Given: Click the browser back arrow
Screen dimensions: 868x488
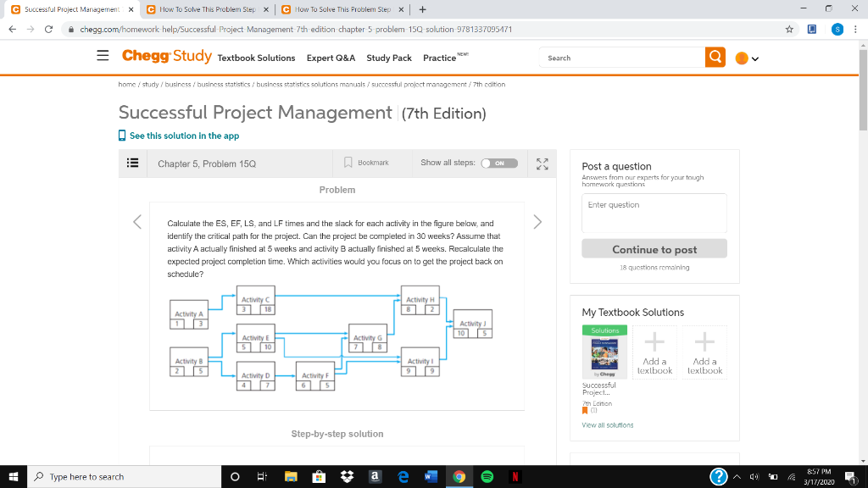Looking at the screenshot, I should tap(12, 30).
